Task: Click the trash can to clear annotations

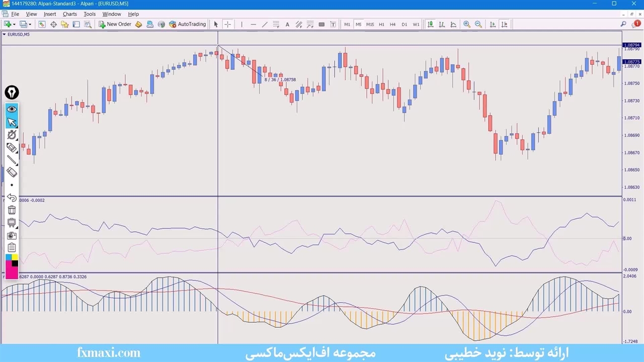Action: 12,210
